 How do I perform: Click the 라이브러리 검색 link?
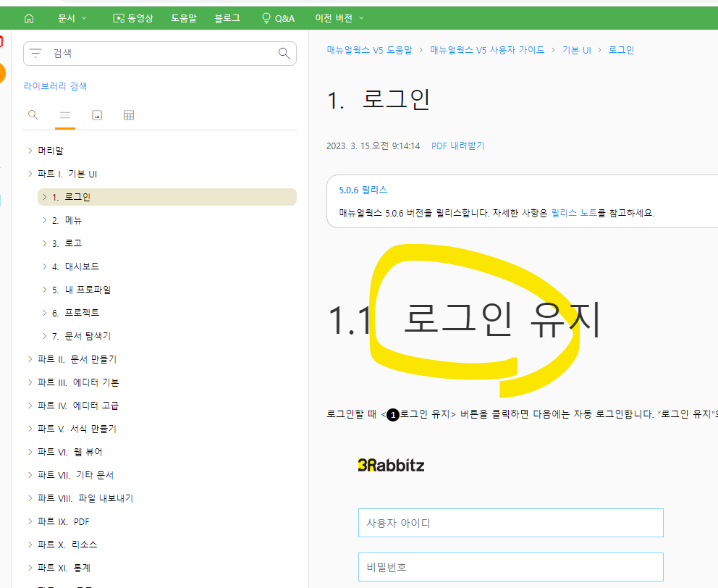(x=56, y=86)
